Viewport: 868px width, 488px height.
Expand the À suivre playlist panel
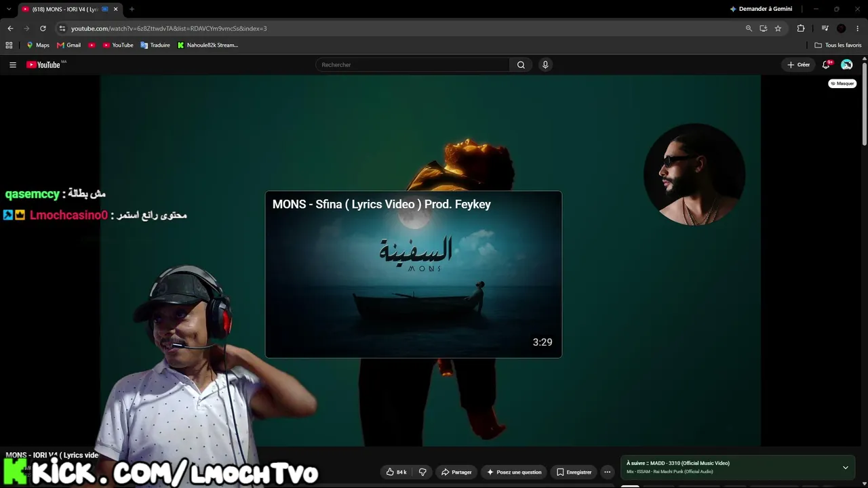(846, 468)
